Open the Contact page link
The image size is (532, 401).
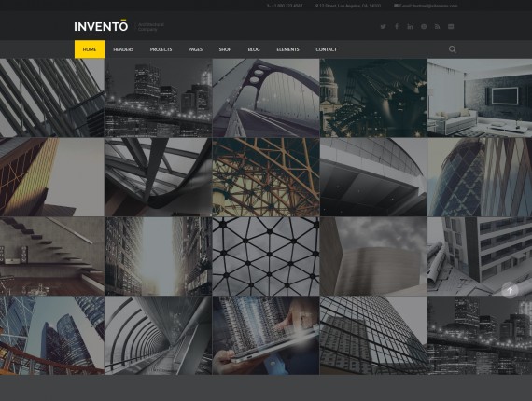tap(326, 49)
